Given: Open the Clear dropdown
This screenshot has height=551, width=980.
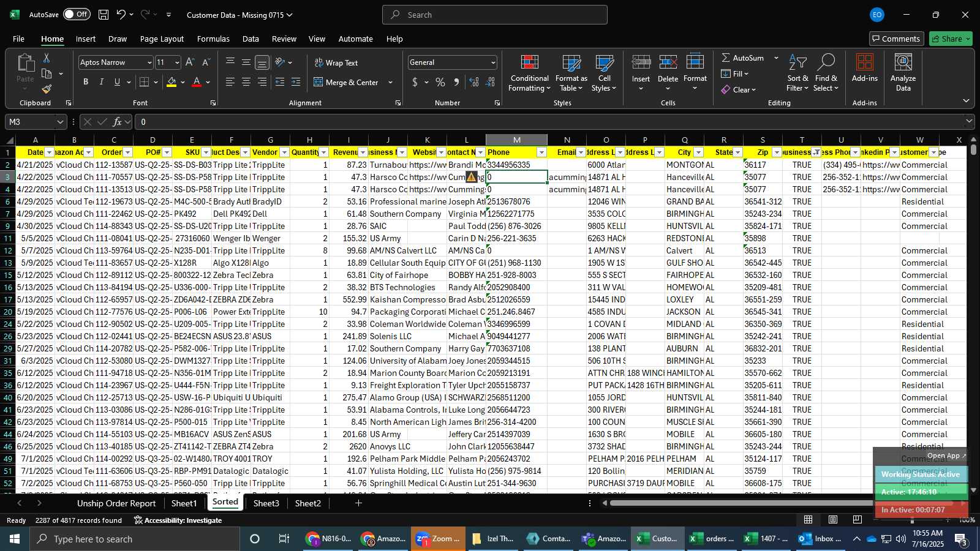Looking at the screenshot, I should (739, 89).
